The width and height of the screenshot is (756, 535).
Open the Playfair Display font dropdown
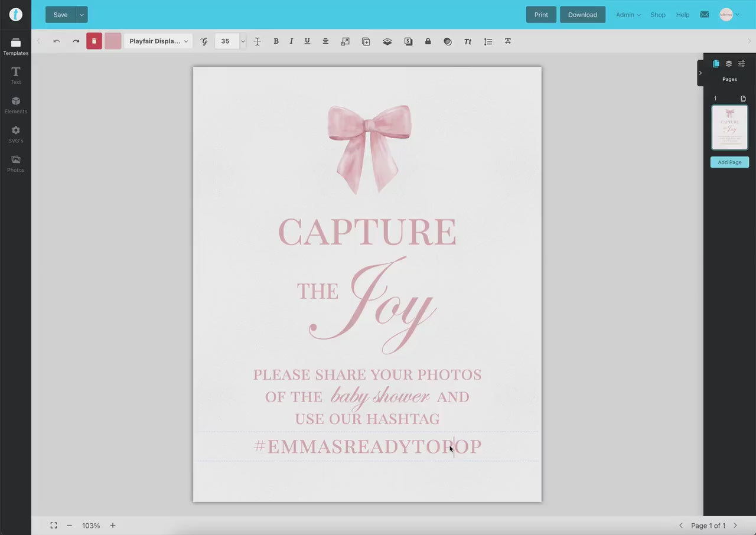pos(158,41)
